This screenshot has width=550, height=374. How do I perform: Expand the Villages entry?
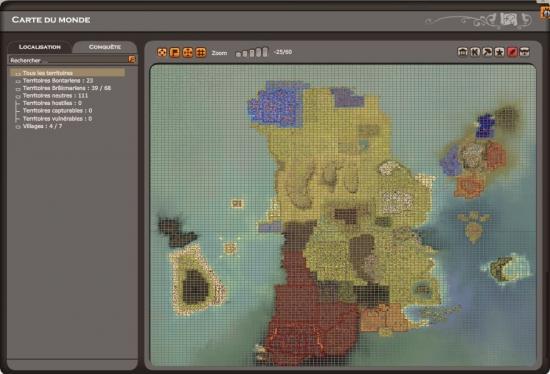point(18,127)
